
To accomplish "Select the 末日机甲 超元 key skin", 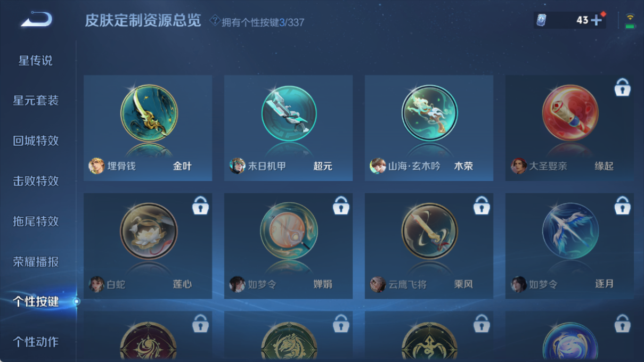I will [288, 128].
